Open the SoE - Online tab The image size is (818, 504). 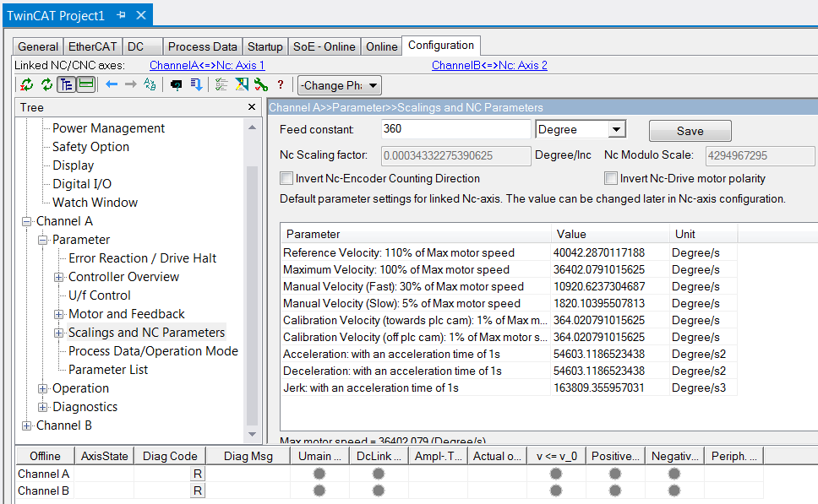(324, 46)
